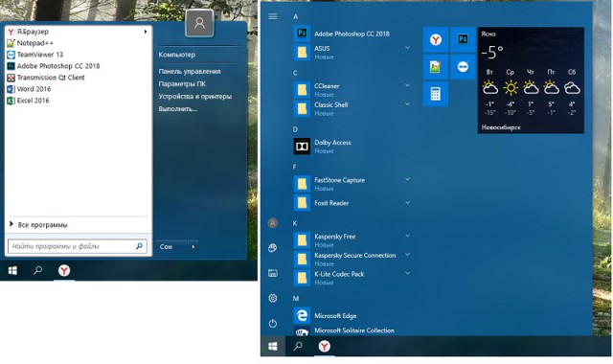Click pictures icon in Start sidebar
This screenshot has height=364, width=613.
(x=273, y=273)
